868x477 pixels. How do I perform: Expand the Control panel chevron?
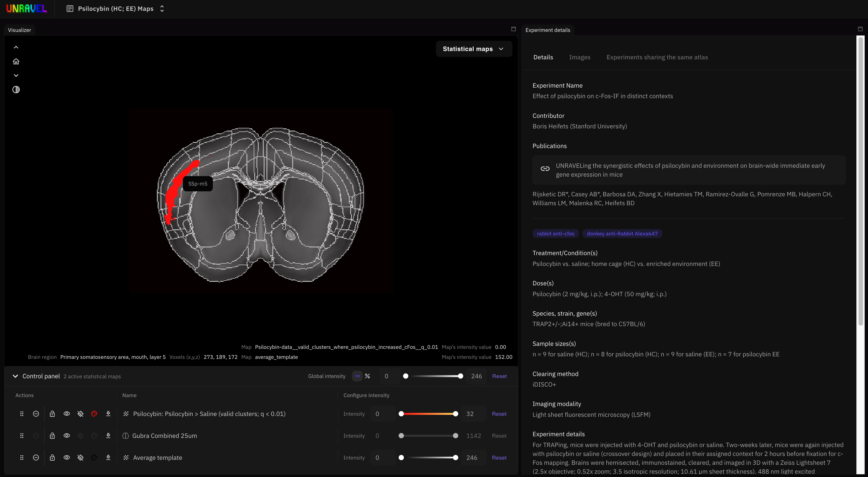click(x=15, y=376)
